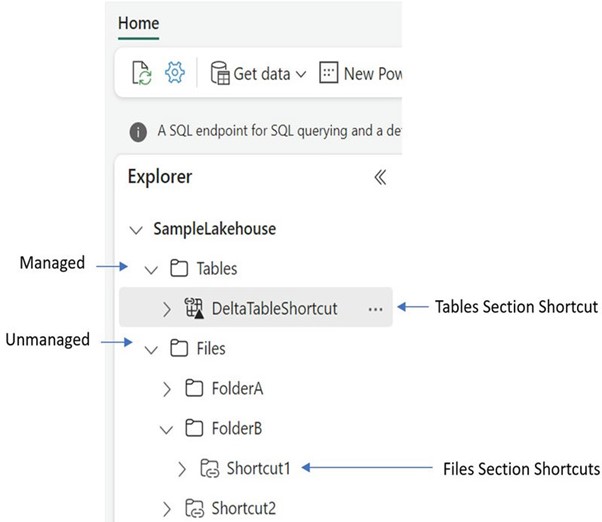Click the Explorer panel heading
This screenshot has width=602, height=522.
click(x=160, y=177)
